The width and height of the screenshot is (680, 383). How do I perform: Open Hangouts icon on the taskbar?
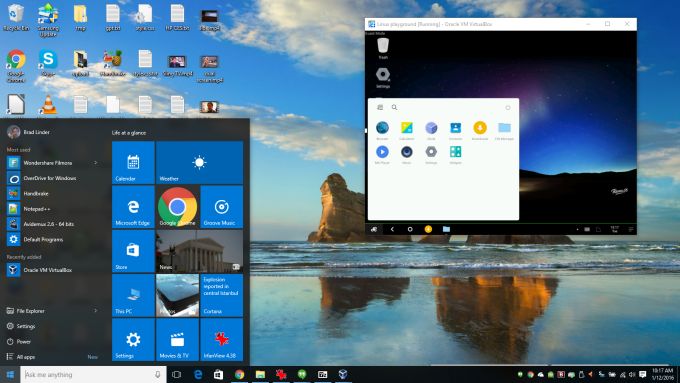click(x=302, y=374)
